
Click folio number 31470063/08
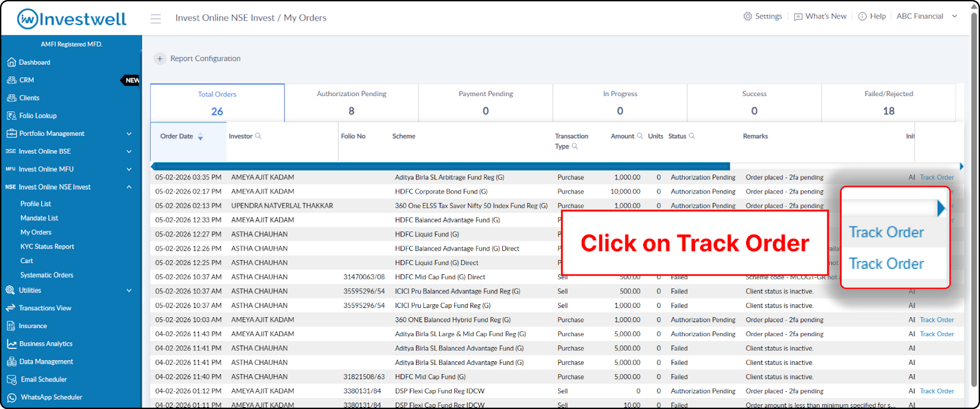[x=364, y=277]
